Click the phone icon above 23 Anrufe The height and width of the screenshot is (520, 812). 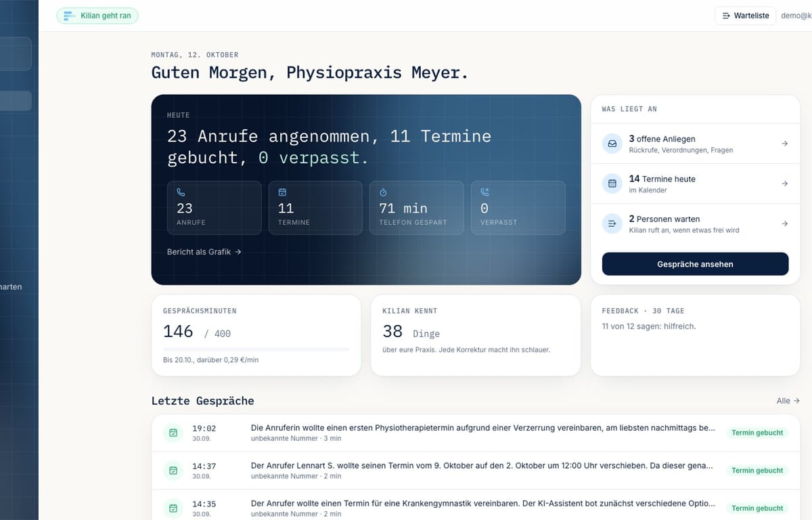pos(181,192)
